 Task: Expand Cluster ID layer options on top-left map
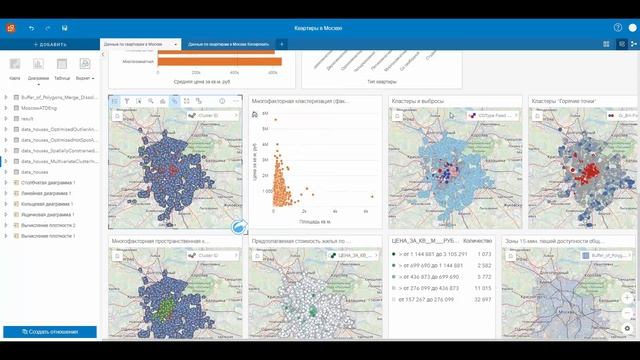[236, 116]
